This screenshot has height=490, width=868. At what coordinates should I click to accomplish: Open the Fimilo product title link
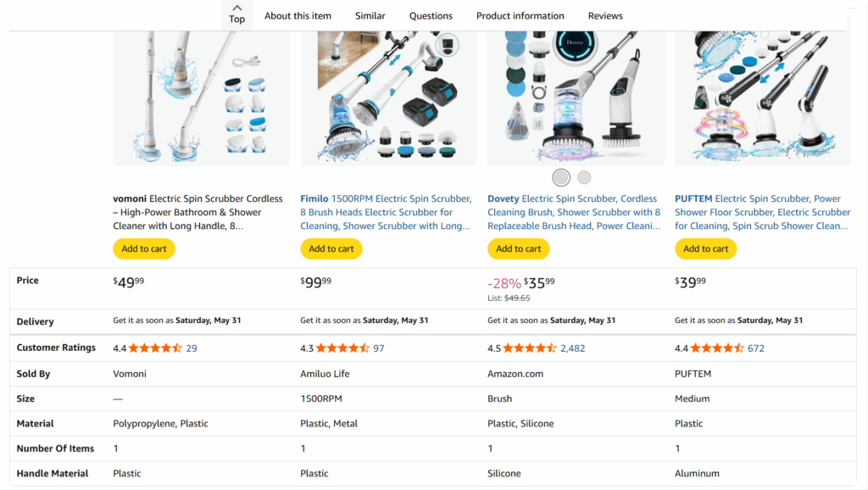(386, 212)
